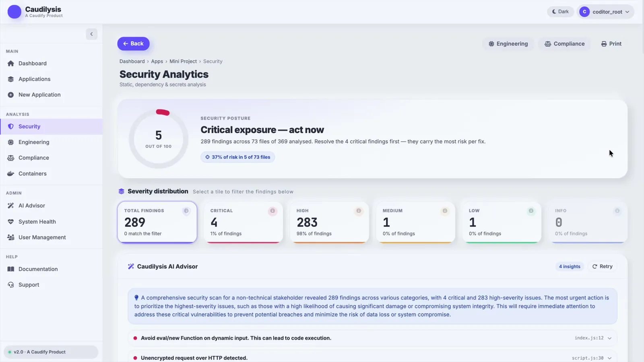Retry the AI Advisor analysis
This screenshot has width=644, height=362.
click(x=603, y=267)
